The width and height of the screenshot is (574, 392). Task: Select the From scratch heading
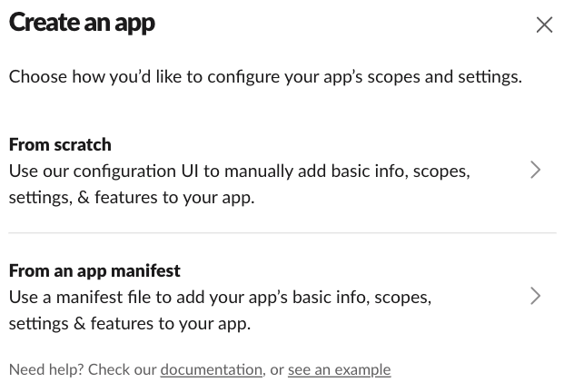click(60, 144)
